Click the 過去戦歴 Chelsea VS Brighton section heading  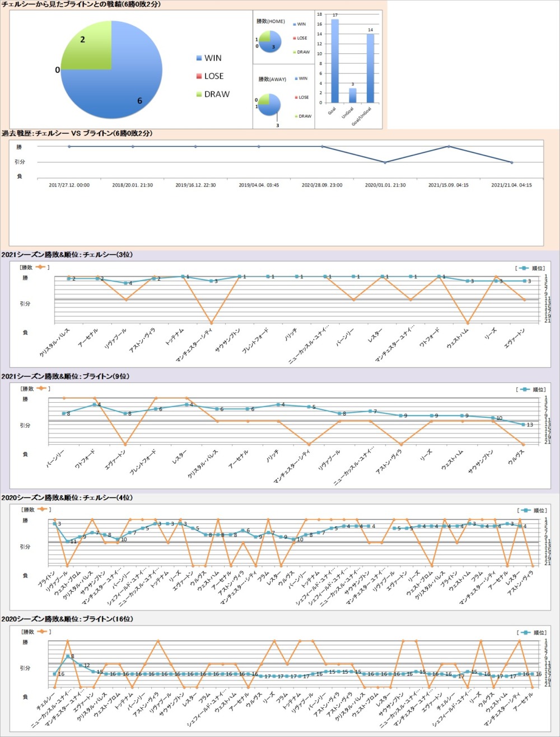(77, 134)
